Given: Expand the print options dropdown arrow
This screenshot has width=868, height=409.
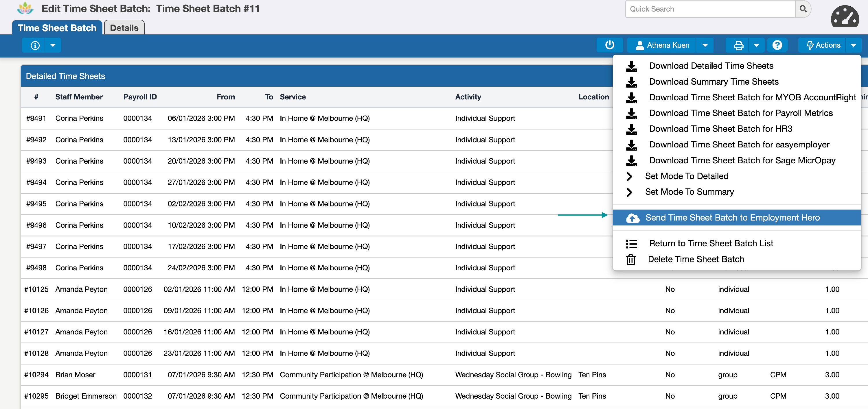Looking at the screenshot, I should (757, 45).
